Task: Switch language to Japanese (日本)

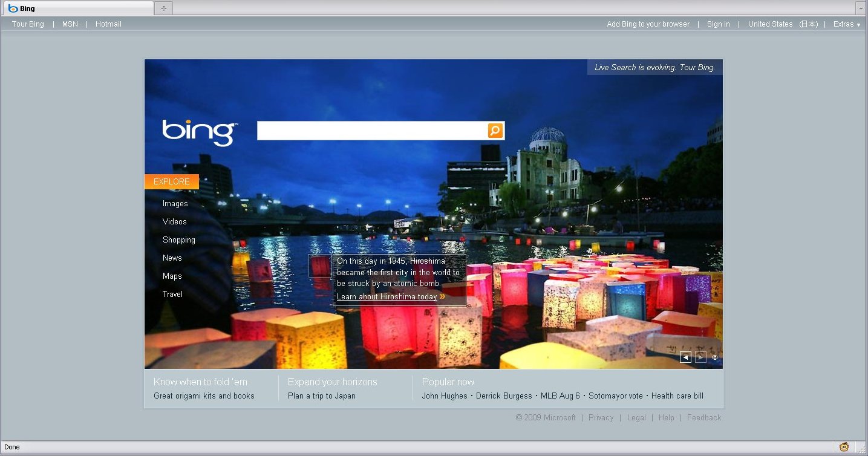Action: click(x=808, y=24)
